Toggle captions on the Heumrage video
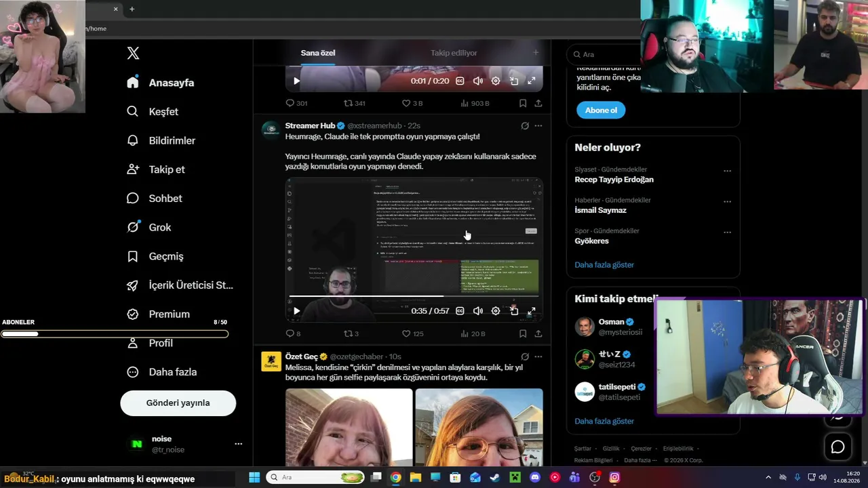The height and width of the screenshot is (488, 868). click(x=460, y=311)
